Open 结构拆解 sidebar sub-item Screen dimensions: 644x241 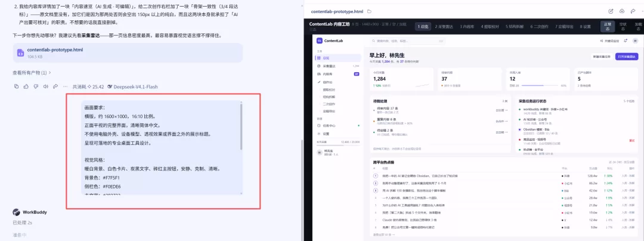[329, 97]
